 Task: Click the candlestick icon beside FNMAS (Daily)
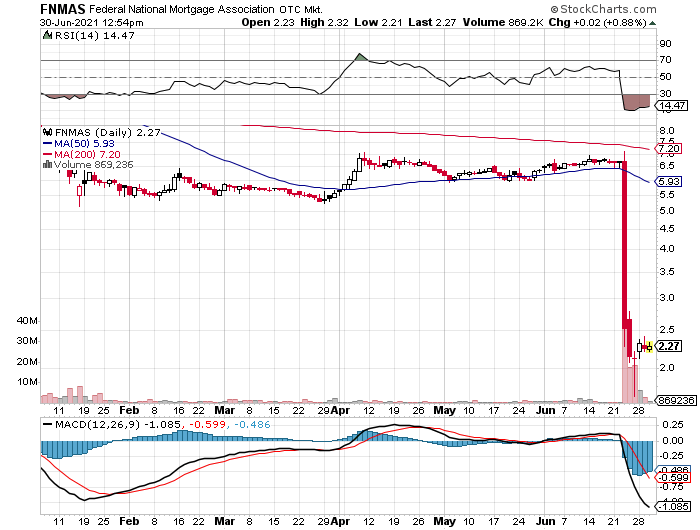coord(47,132)
